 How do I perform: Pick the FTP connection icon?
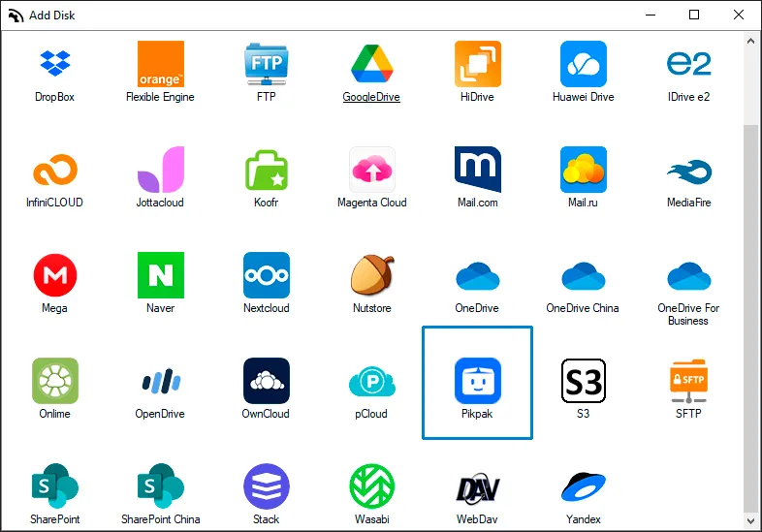pyautogui.click(x=267, y=64)
